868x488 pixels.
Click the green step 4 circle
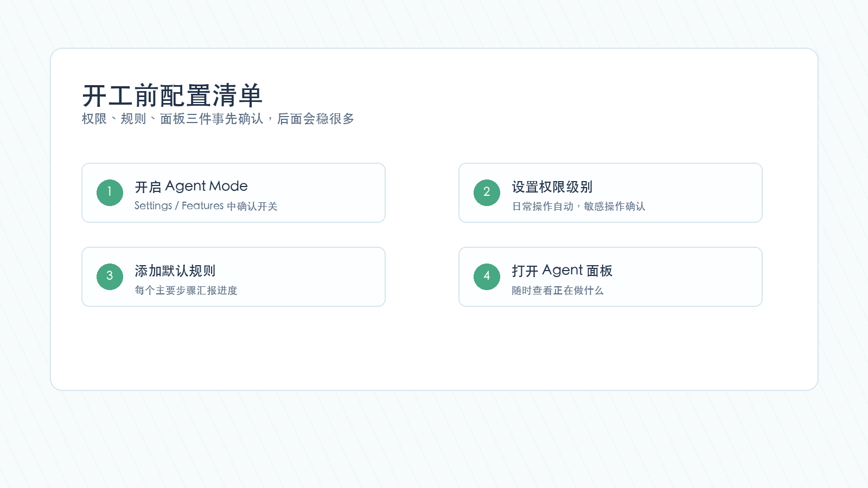coord(487,277)
